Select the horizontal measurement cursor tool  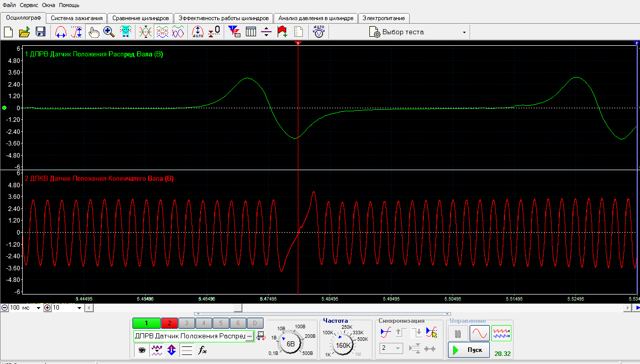pyautogui.click(x=61, y=32)
